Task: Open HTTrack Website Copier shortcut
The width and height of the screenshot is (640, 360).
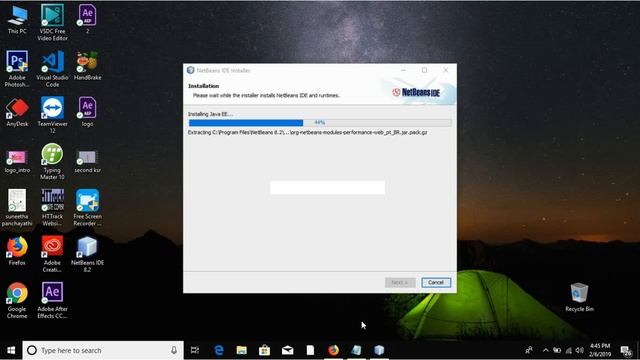Action: coord(52,207)
